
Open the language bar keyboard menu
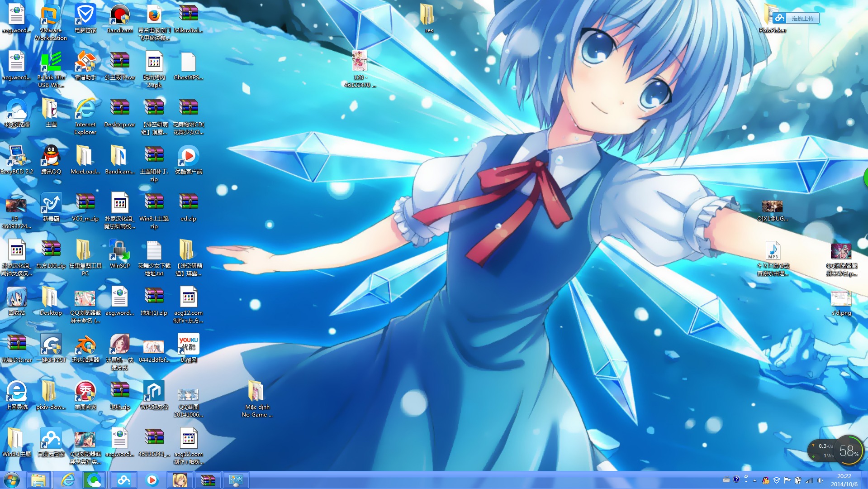[726, 480]
